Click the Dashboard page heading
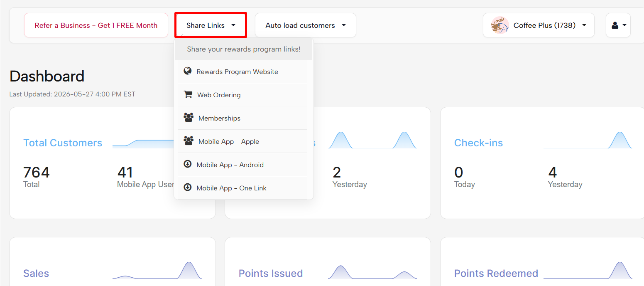The image size is (644, 286). (x=47, y=76)
